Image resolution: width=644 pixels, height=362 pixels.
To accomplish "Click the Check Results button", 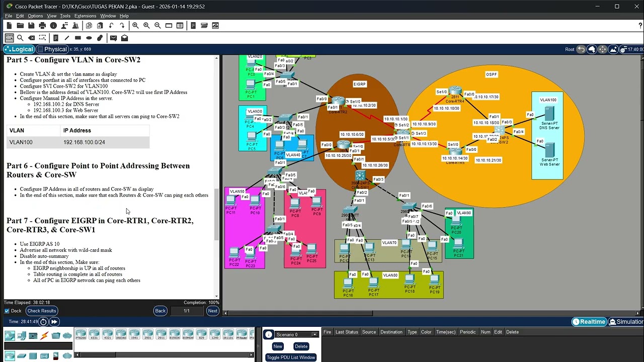I will [41, 311].
